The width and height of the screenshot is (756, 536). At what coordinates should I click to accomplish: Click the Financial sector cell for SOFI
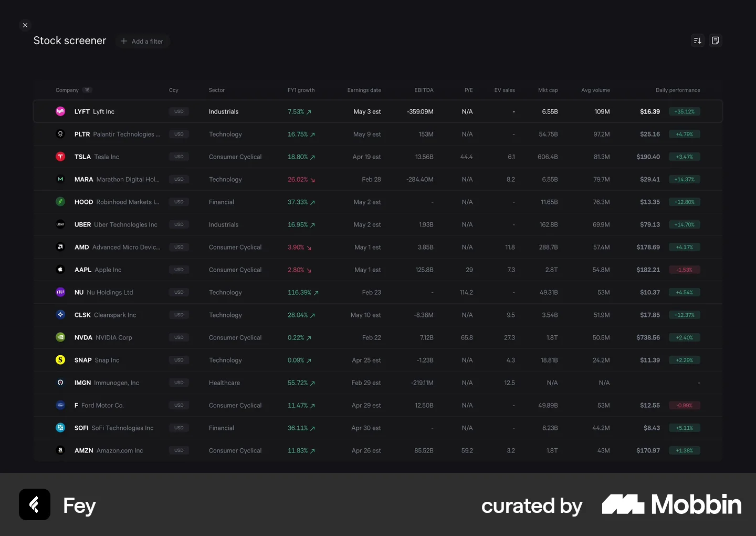[222, 428]
